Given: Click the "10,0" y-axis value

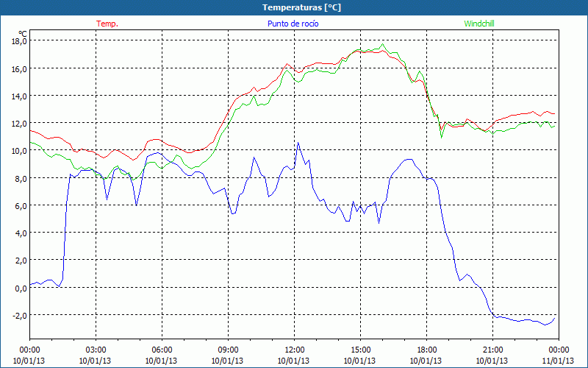Looking at the screenshot, I should tap(19, 152).
